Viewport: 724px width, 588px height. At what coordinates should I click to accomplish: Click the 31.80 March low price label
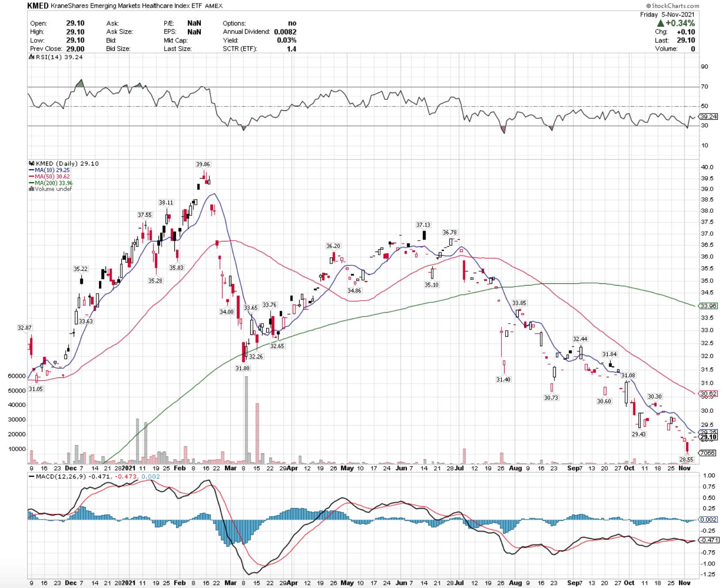tap(242, 368)
